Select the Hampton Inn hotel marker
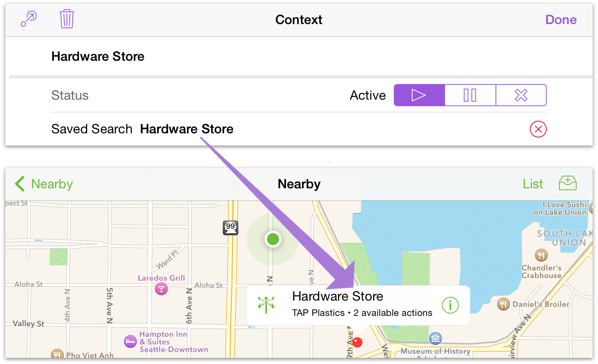 click(x=130, y=341)
